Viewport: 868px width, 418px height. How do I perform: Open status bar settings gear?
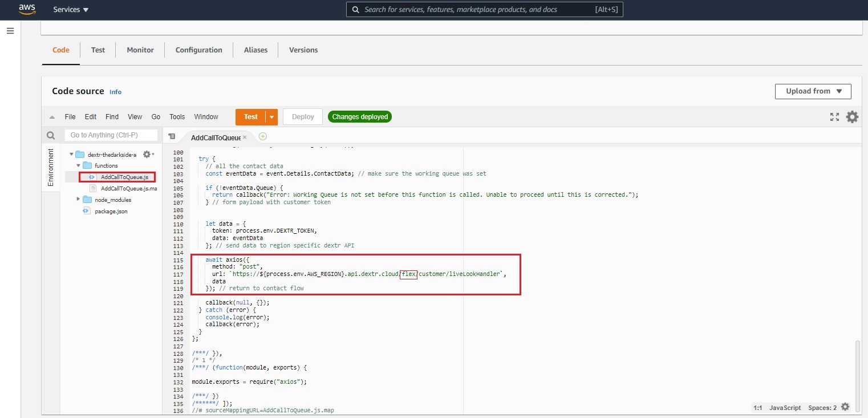click(x=845, y=407)
